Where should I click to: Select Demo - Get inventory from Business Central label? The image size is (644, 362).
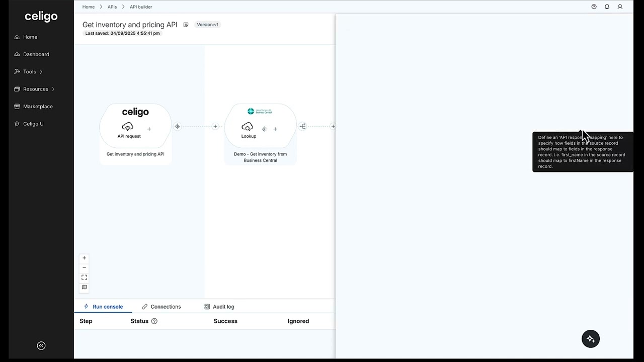point(260,157)
